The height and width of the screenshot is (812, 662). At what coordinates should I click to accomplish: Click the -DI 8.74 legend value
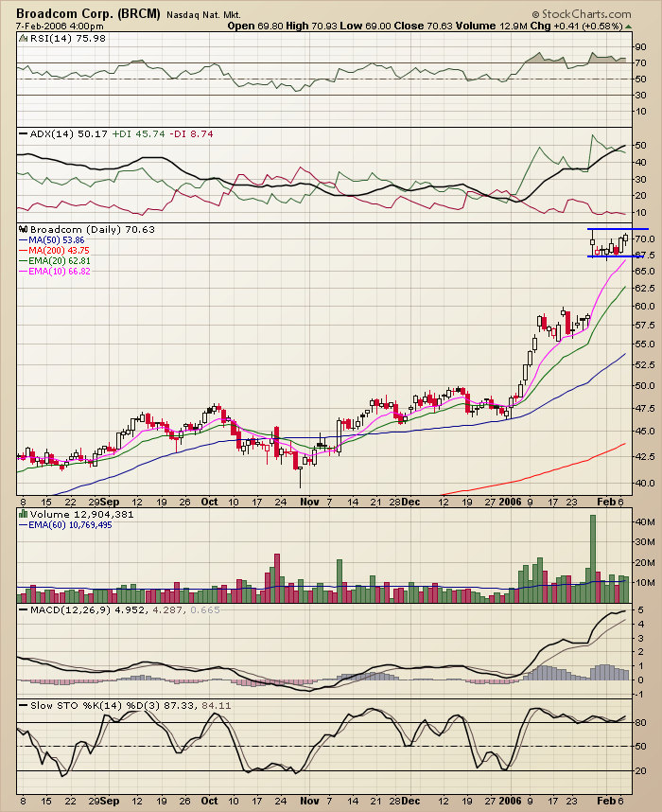(x=191, y=134)
